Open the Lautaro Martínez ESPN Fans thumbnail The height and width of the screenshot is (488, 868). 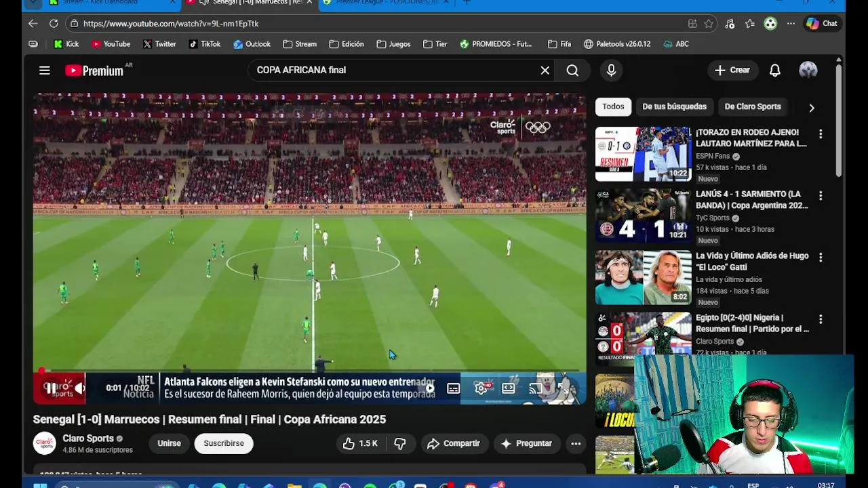point(643,154)
